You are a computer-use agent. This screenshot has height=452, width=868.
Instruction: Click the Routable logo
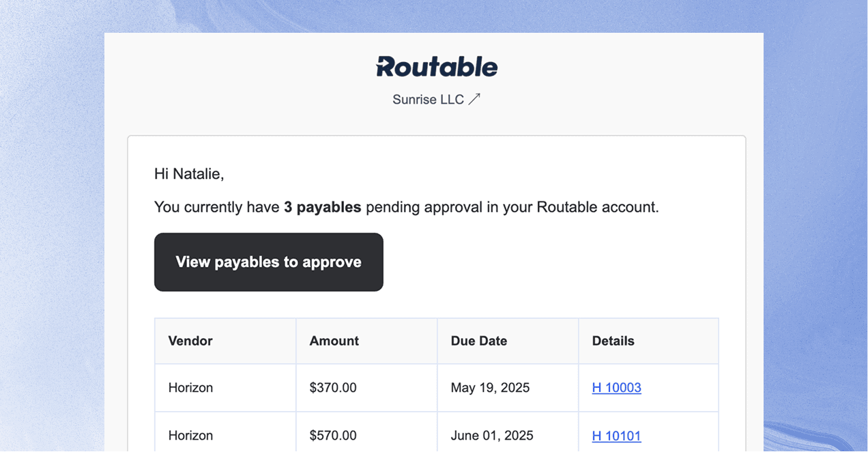(x=437, y=66)
